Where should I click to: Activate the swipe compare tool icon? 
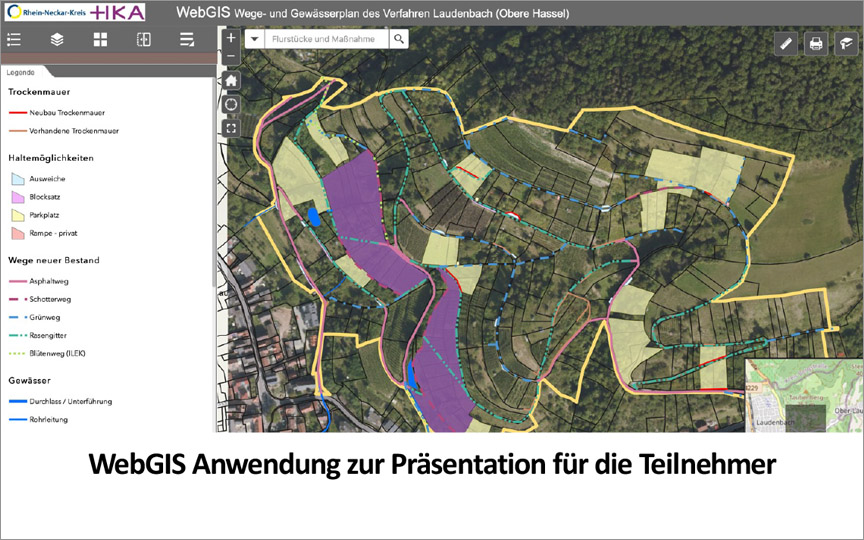(x=144, y=39)
